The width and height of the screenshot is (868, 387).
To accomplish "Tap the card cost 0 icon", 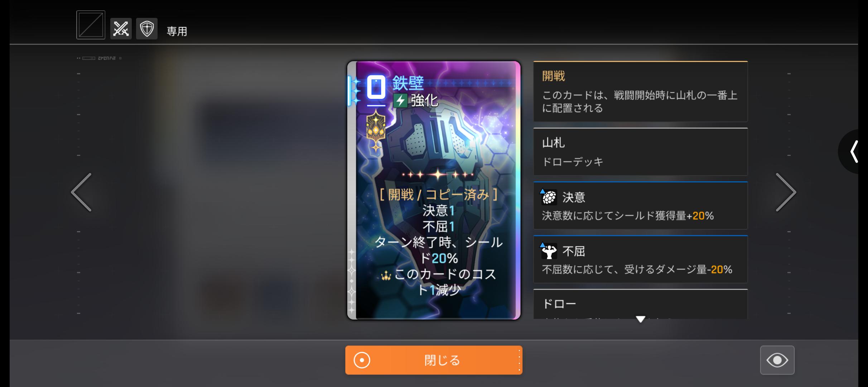I will [x=376, y=87].
